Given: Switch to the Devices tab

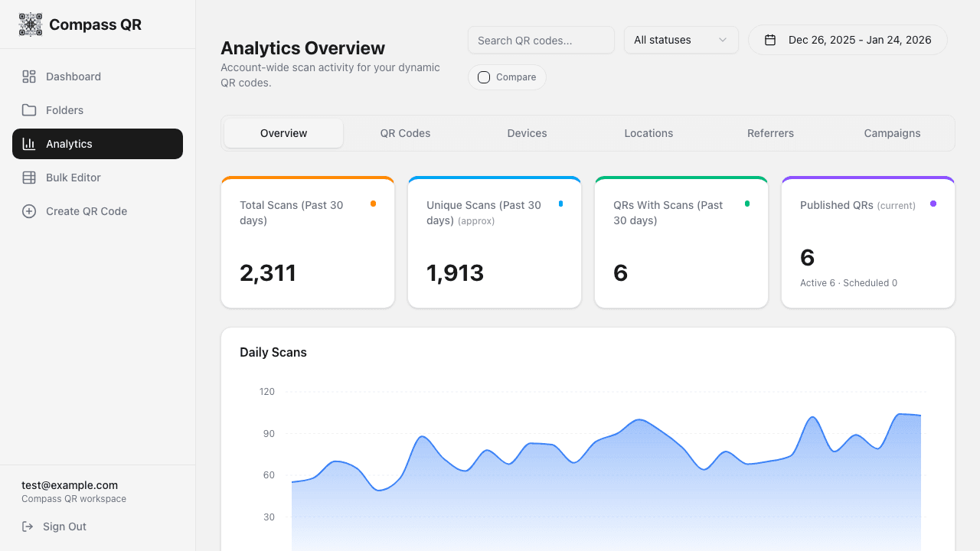Looking at the screenshot, I should 527,133.
